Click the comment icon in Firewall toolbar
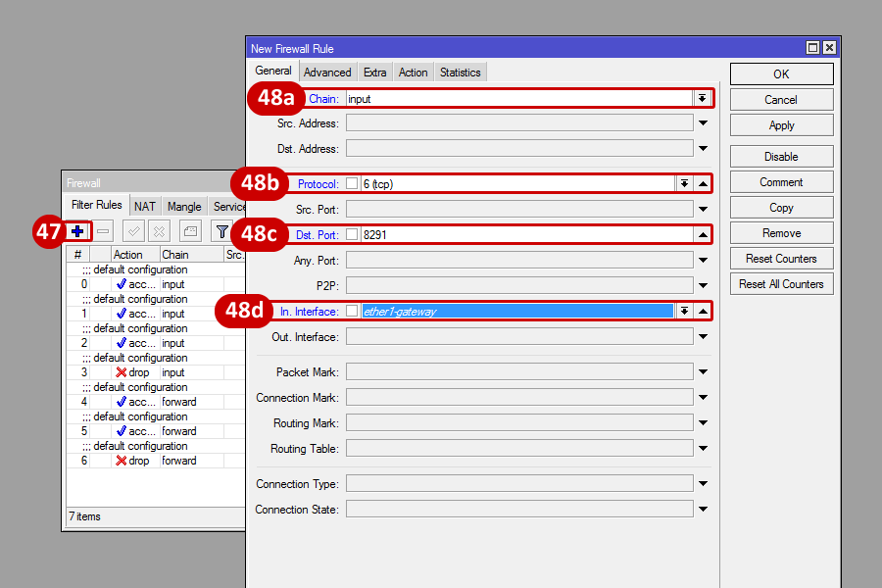 click(x=191, y=231)
